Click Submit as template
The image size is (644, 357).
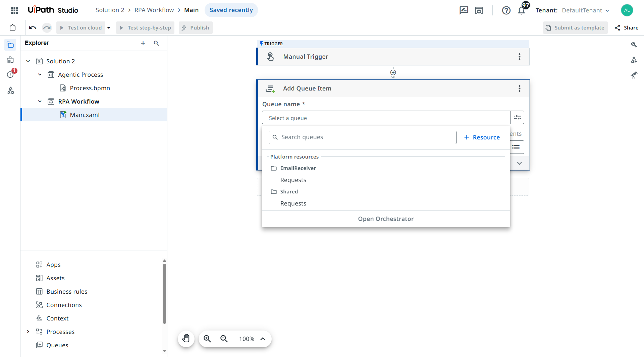575,28
